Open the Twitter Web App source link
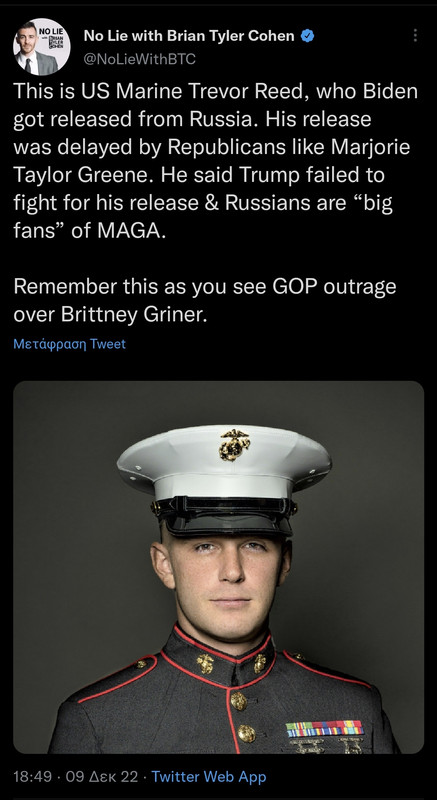Screen dimensions: 437x800 tap(209, 777)
